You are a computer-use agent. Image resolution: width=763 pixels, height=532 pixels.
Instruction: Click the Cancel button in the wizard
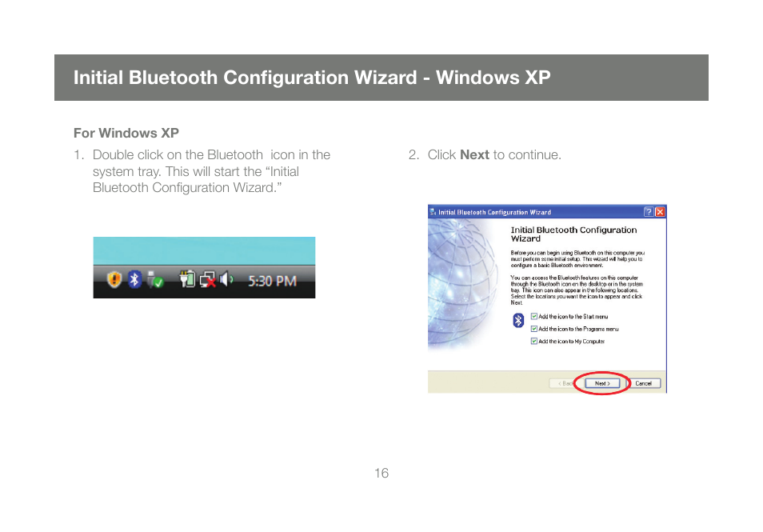[x=643, y=383]
